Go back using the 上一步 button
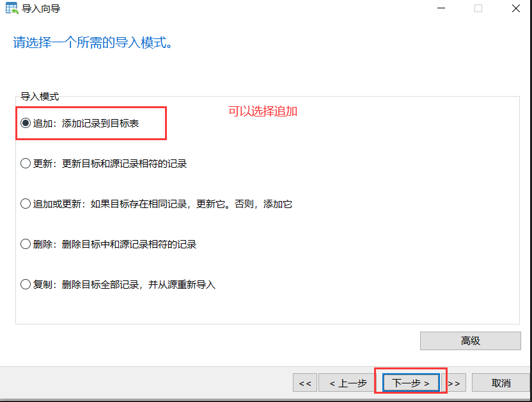This screenshot has width=532, height=402. pyautogui.click(x=346, y=382)
